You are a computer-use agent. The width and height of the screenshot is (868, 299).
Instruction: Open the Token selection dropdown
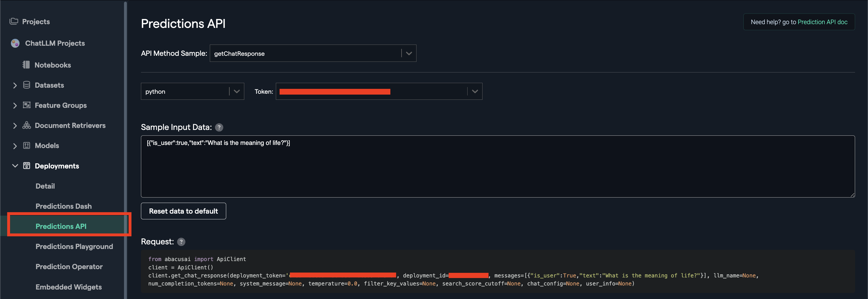point(475,91)
